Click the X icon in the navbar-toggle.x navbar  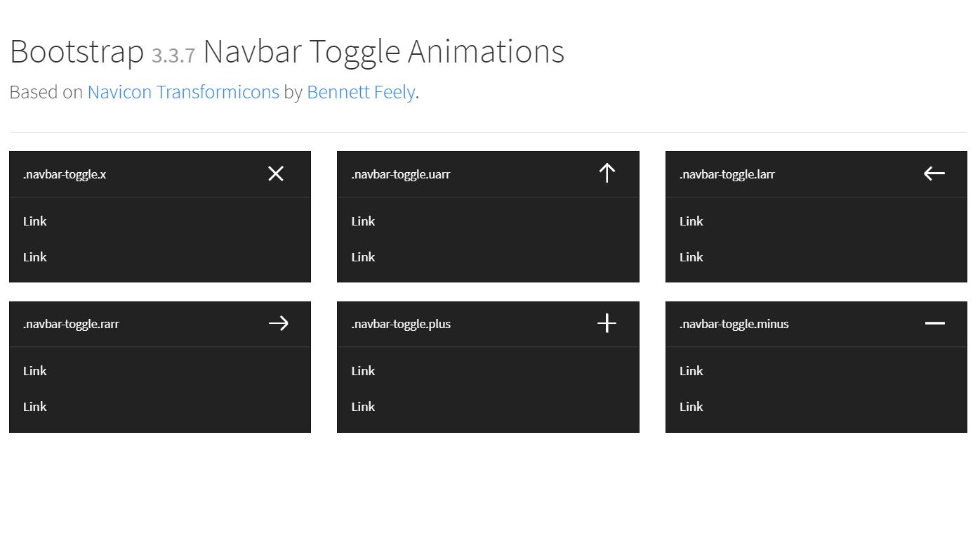click(275, 174)
